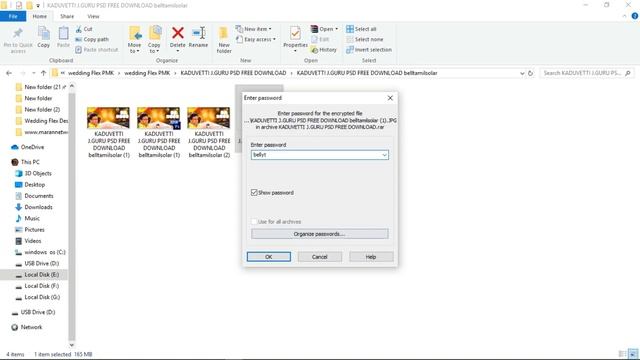Open Local Disk (F:) in the sidebar
This screenshot has width=640, height=360.
(x=42, y=286)
